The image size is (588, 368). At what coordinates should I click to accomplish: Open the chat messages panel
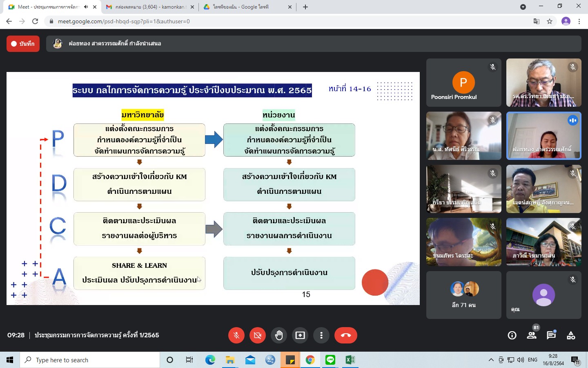(551, 336)
